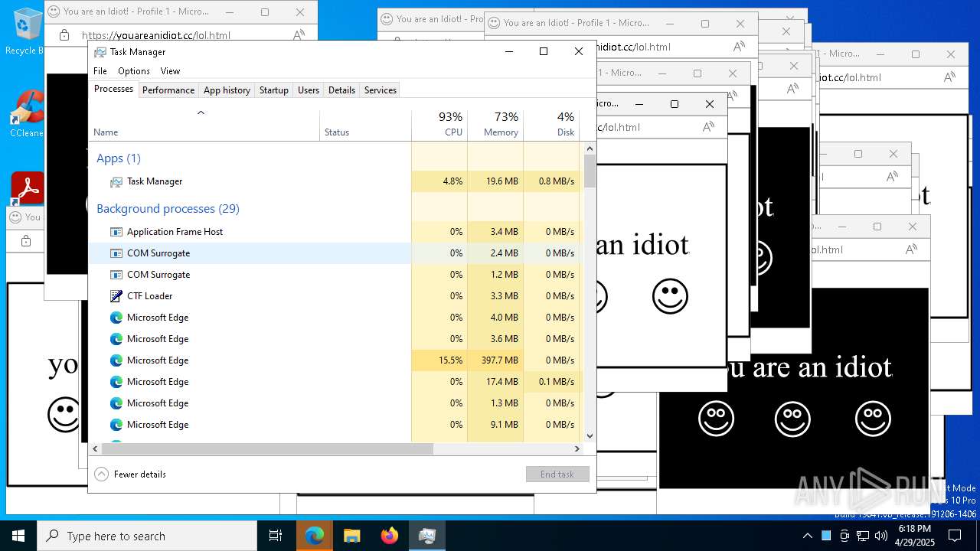Click the COM Surrogate icon on the 1.2 MB row
This screenshot has height=551, width=980.
(116, 275)
